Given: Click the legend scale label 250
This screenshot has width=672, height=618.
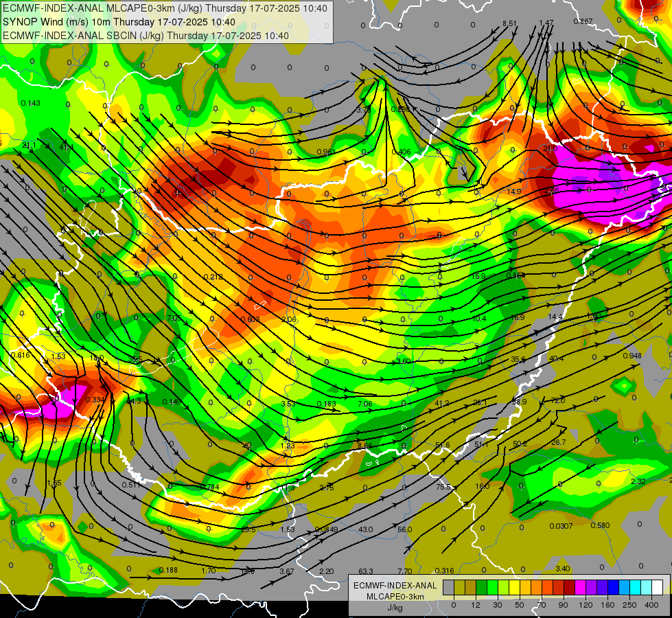Looking at the screenshot, I should point(629,605).
